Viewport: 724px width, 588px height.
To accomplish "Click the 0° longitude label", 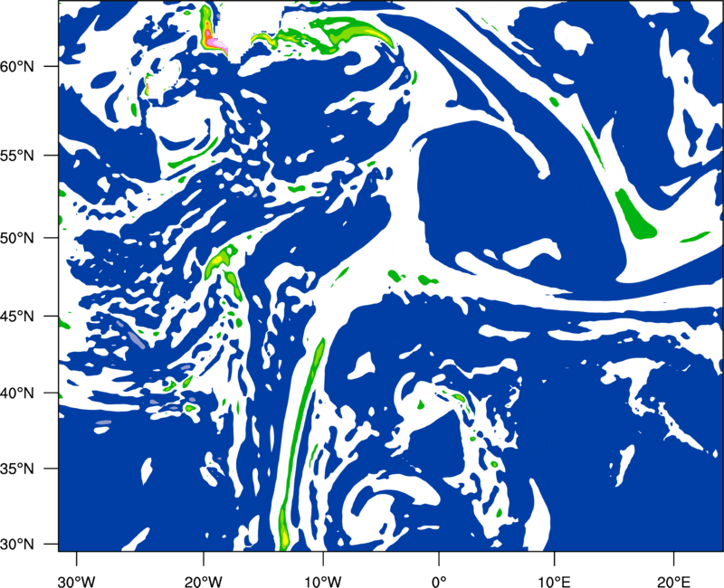I will (x=439, y=582).
